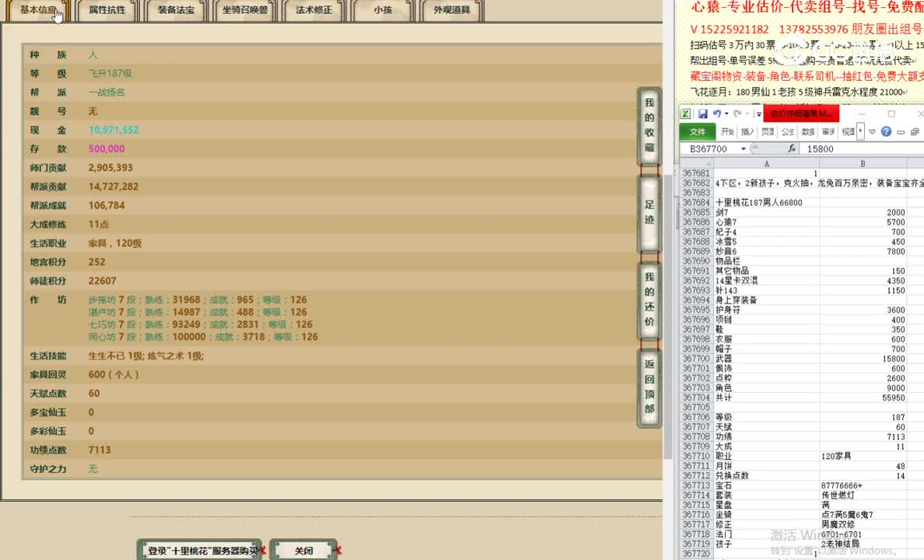
Task: Open the 小孩 tab
Action: point(381,11)
